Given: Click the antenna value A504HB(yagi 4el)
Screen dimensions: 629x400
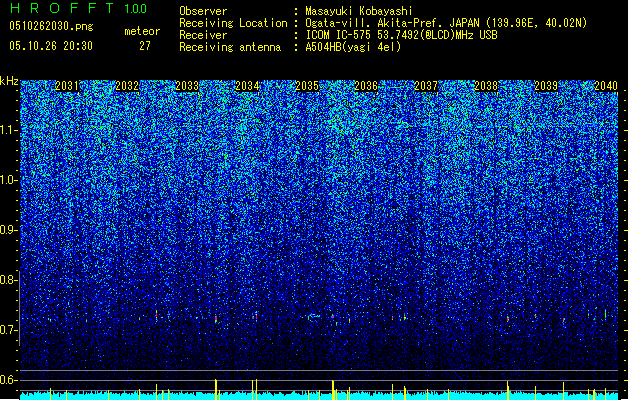Looking at the screenshot, I should pyautogui.click(x=353, y=47).
